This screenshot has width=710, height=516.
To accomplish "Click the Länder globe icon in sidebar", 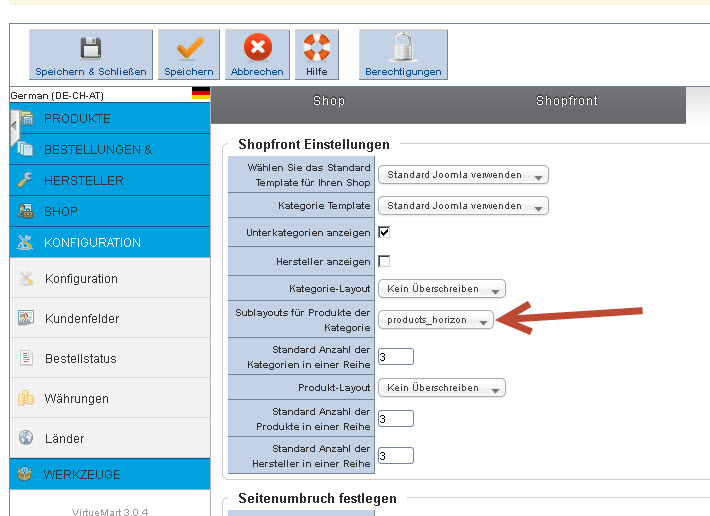I will [x=27, y=438].
